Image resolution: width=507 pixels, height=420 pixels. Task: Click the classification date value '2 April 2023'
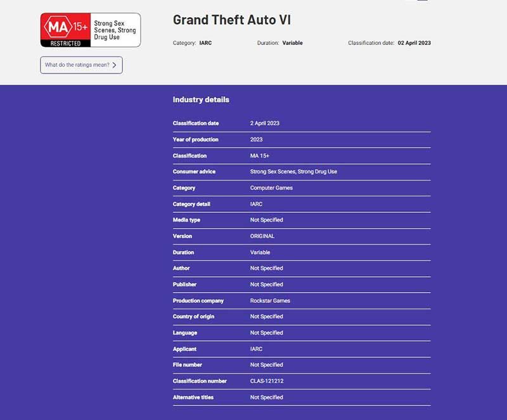(x=264, y=123)
